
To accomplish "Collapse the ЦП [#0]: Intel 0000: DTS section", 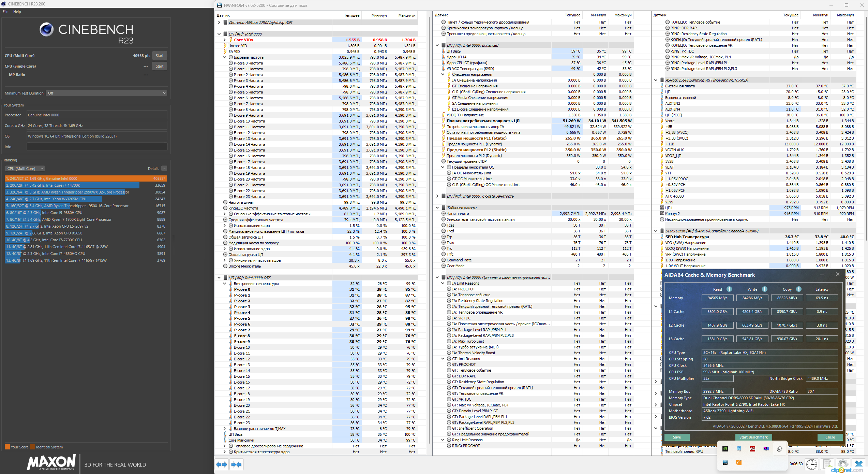I will 219,278.
